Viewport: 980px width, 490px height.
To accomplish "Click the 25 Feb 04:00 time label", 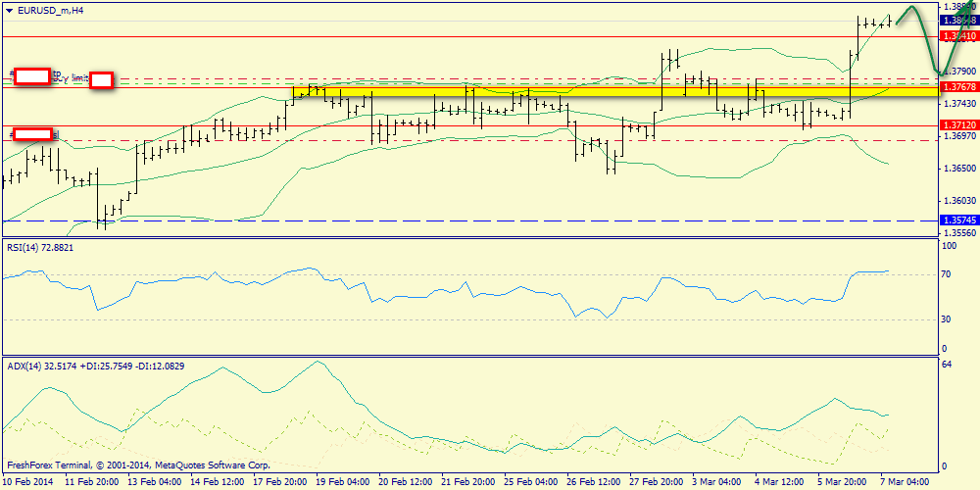I will point(531,482).
